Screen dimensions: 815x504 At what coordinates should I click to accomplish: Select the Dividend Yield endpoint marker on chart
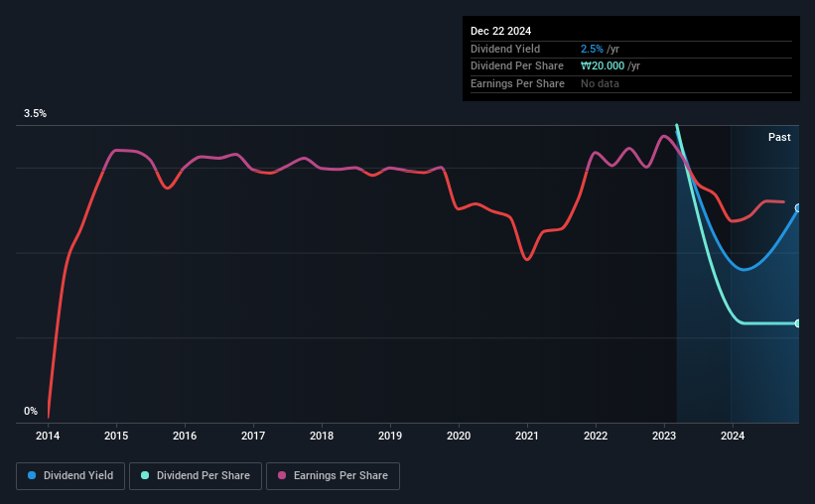tap(798, 207)
